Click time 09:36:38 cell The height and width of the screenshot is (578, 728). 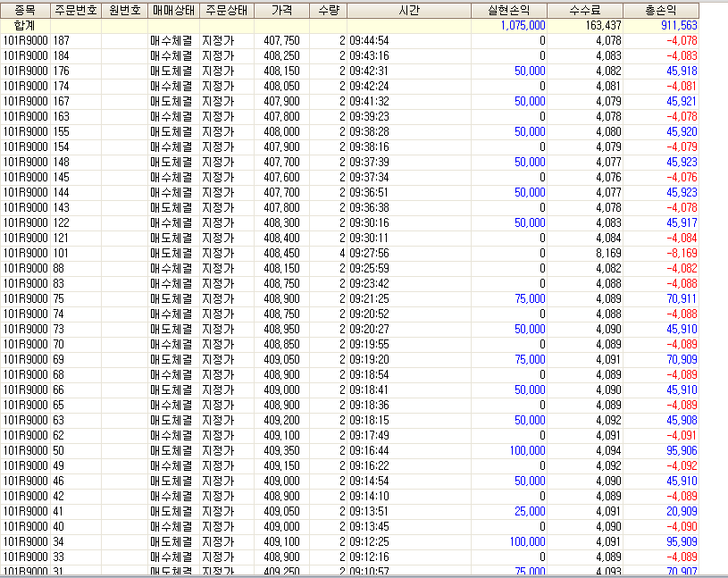pyautogui.click(x=369, y=207)
